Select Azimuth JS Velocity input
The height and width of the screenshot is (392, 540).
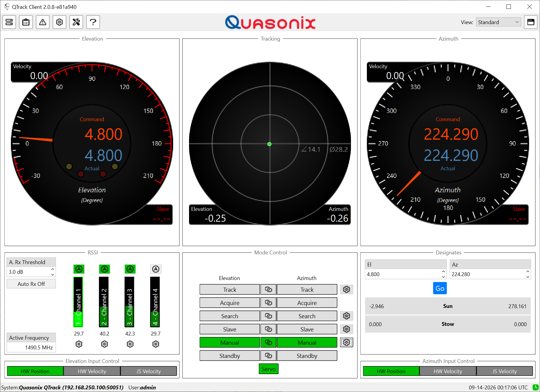[x=505, y=371]
